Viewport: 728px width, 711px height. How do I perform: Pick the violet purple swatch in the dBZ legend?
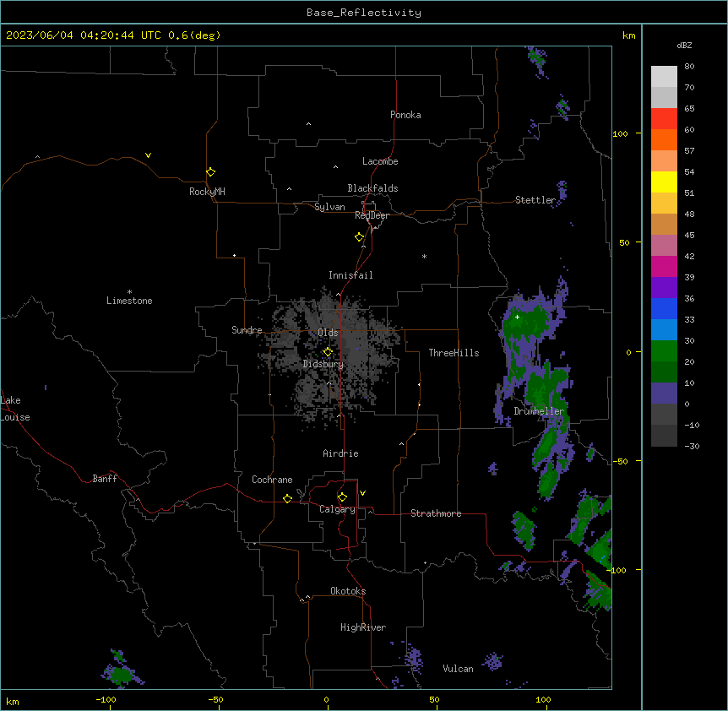[664, 288]
